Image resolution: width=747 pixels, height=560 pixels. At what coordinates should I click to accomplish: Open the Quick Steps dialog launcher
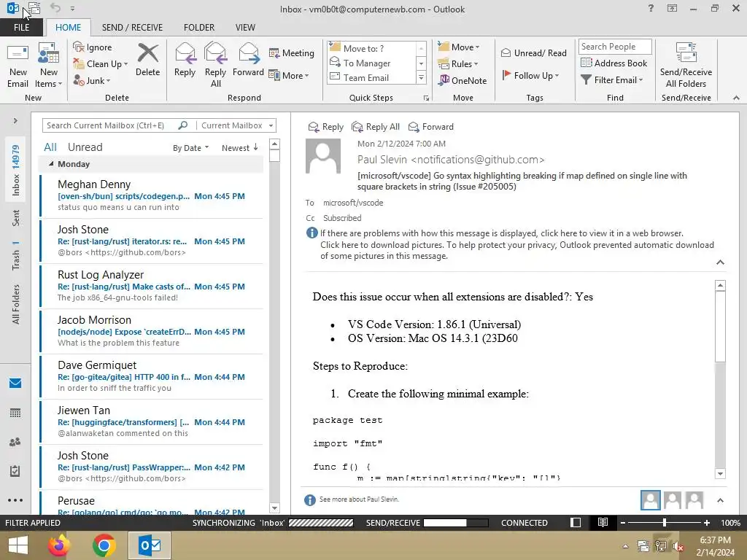click(x=426, y=98)
